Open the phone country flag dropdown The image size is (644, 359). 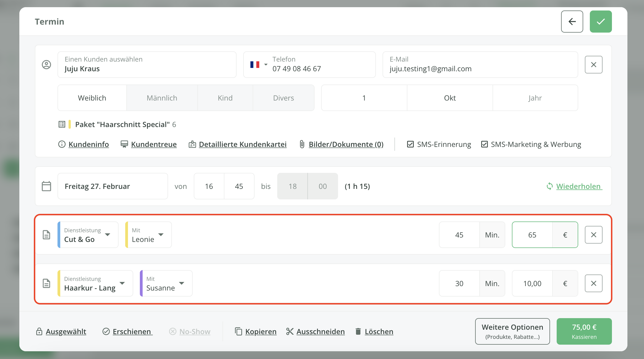coord(259,65)
